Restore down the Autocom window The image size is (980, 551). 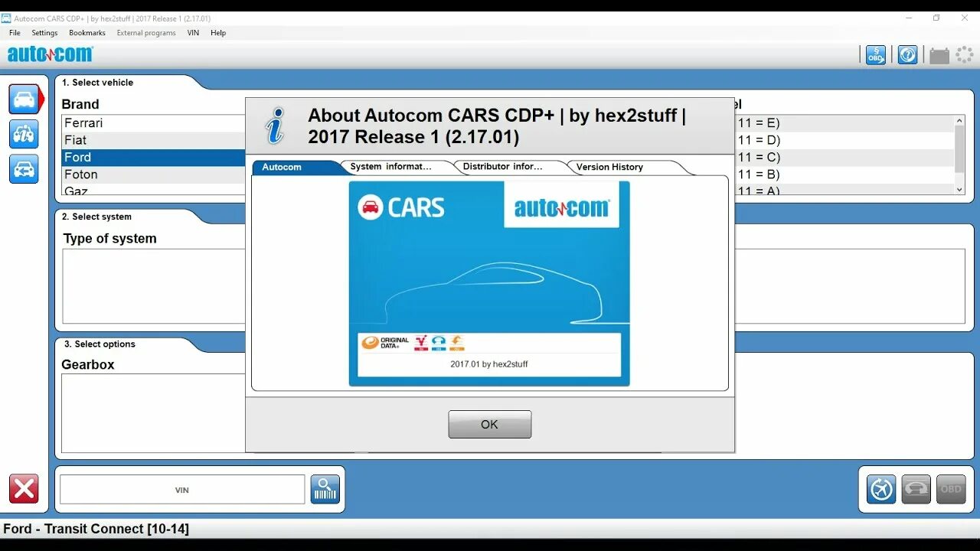pyautogui.click(x=936, y=18)
